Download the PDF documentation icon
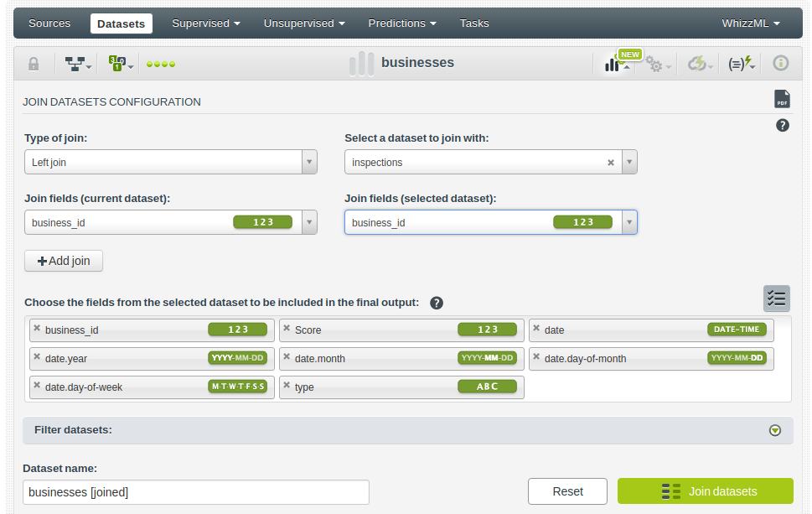Viewport: 812px width, 514px height. click(x=782, y=99)
